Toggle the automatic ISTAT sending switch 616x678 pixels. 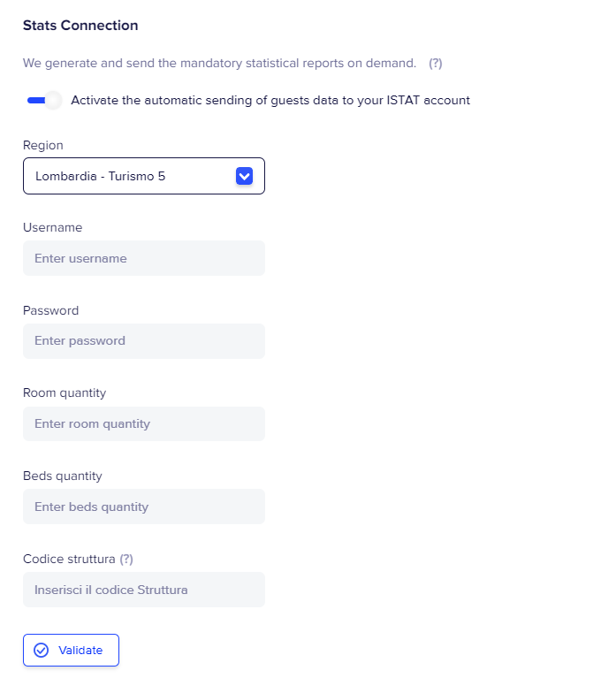pos(42,100)
